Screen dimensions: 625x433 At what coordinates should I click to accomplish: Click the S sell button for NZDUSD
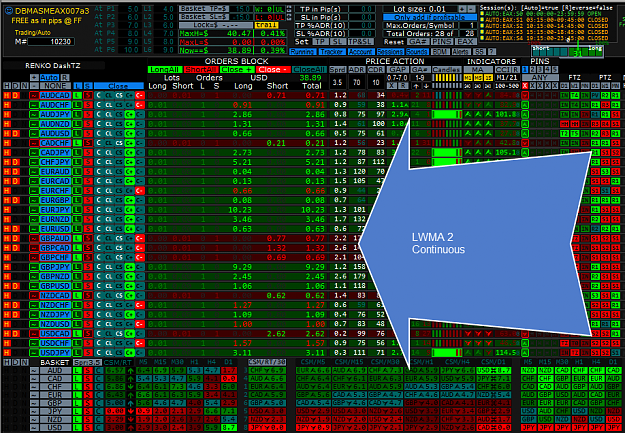(88, 324)
